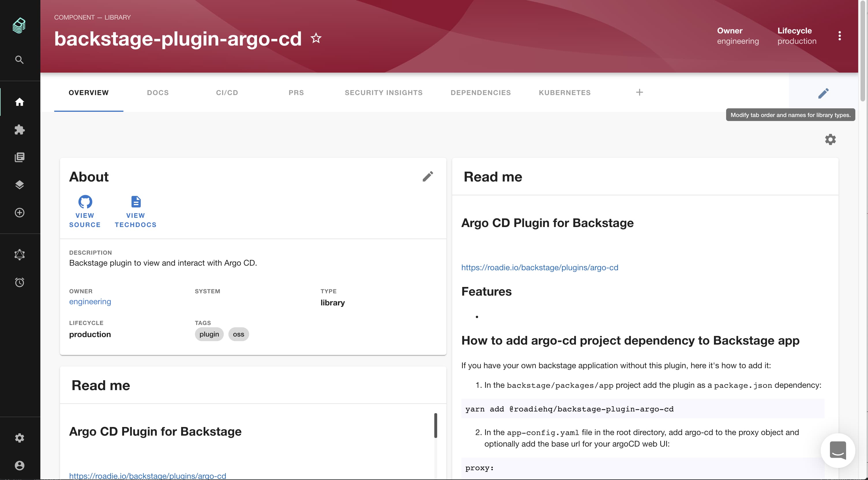
Task: Click the circled plus create icon
Action: 20,212
